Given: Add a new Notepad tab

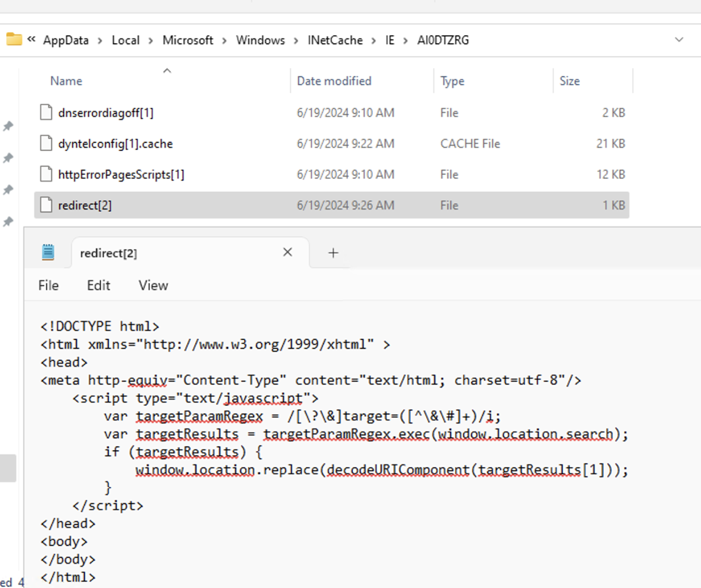Looking at the screenshot, I should [x=333, y=253].
